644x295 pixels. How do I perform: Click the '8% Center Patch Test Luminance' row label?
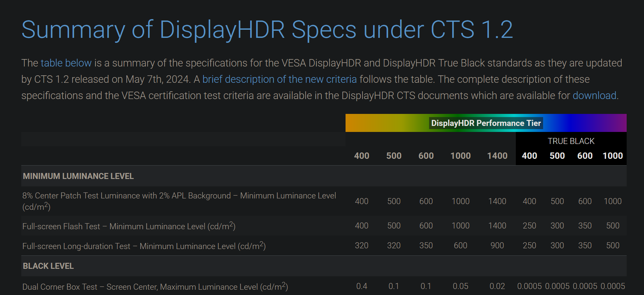click(179, 201)
